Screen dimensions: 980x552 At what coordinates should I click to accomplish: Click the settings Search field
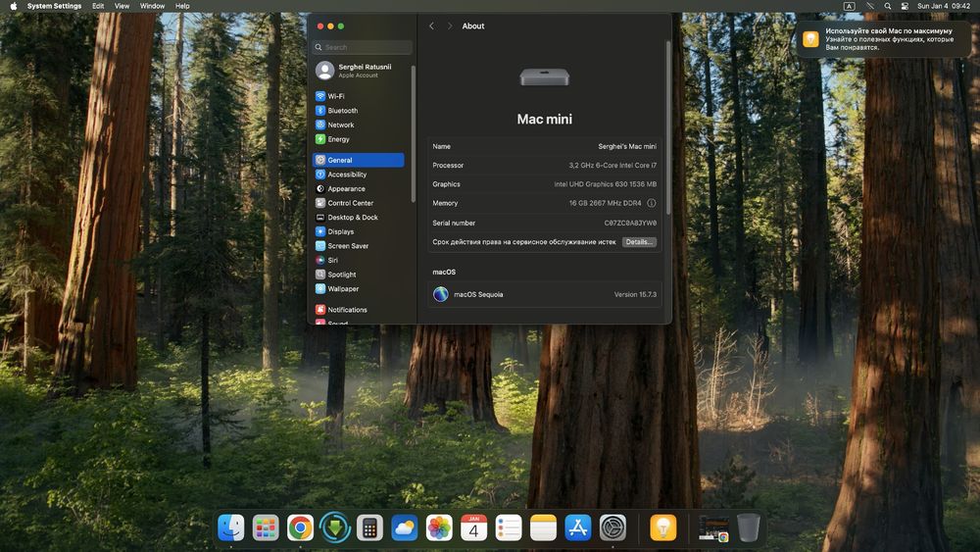pos(363,47)
